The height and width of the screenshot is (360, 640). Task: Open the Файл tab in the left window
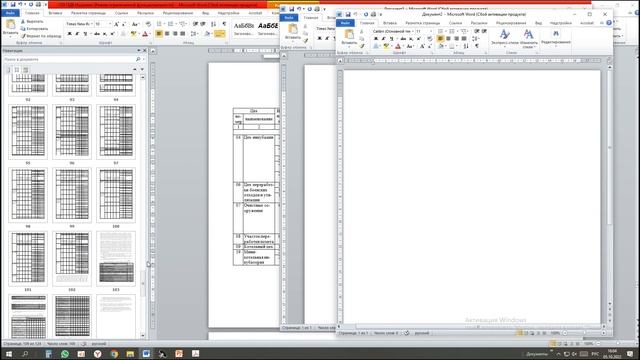[x=10, y=13]
